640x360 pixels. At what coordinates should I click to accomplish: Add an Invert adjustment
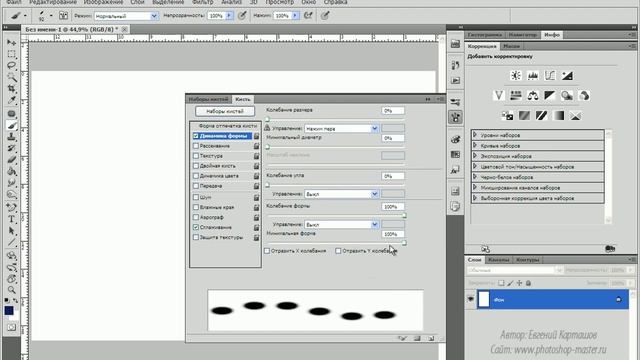[507, 116]
